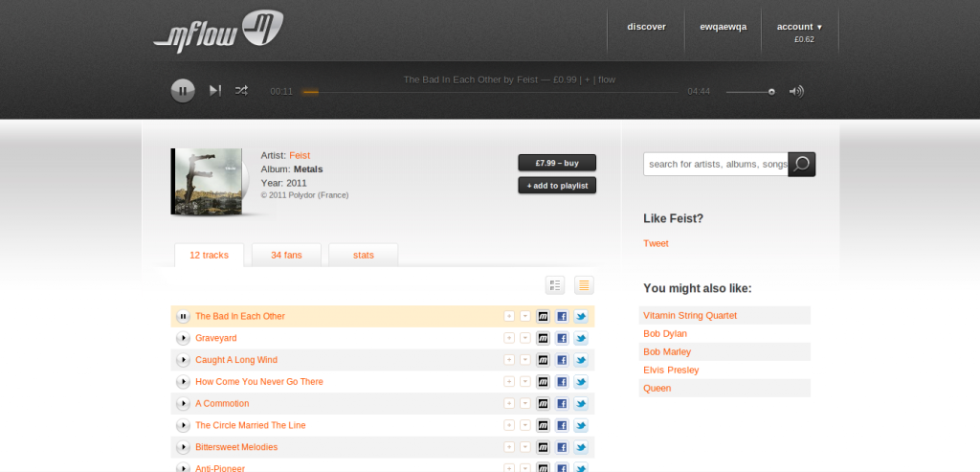
Task: Buy the album for £7.99
Action: tap(557, 163)
